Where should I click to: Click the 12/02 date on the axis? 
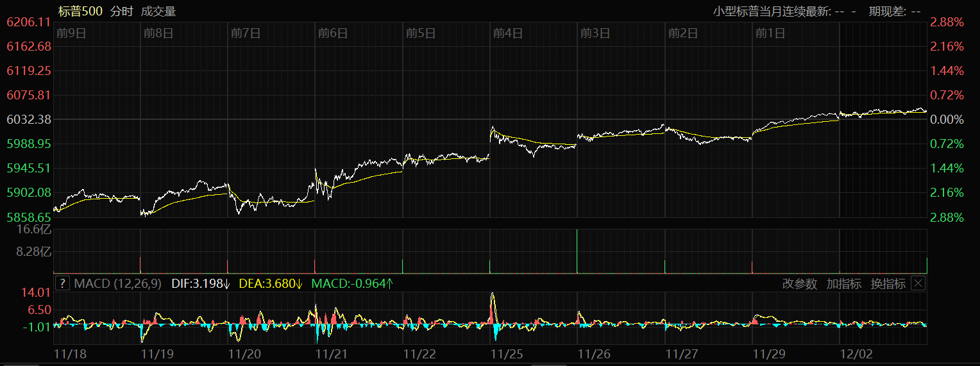[856, 353]
